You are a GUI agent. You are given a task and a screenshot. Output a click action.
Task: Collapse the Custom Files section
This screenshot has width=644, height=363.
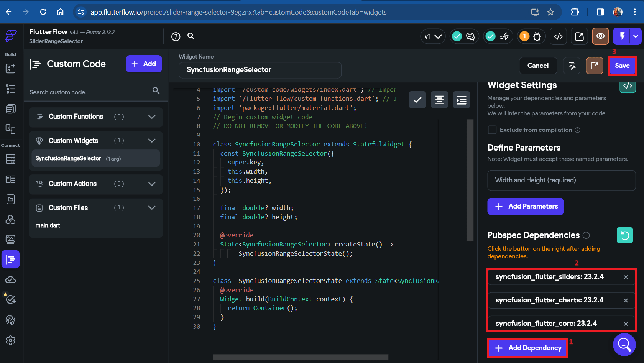pyautogui.click(x=152, y=208)
